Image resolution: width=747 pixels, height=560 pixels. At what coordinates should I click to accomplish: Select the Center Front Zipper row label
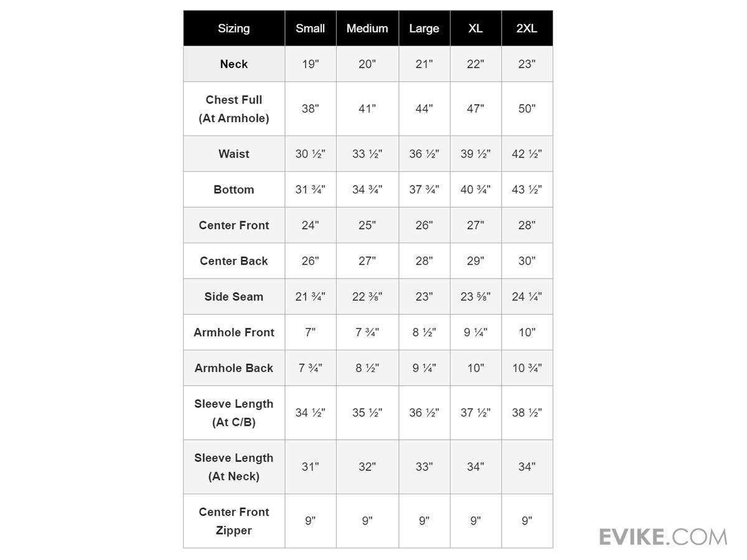tap(234, 521)
